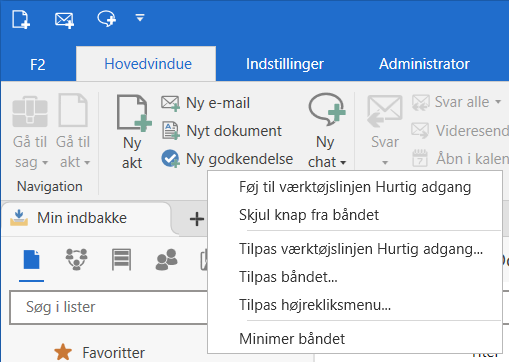The width and height of the screenshot is (509, 362).
Task: Click the Åbn i kalender button
Action: pyautogui.click(x=460, y=159)
